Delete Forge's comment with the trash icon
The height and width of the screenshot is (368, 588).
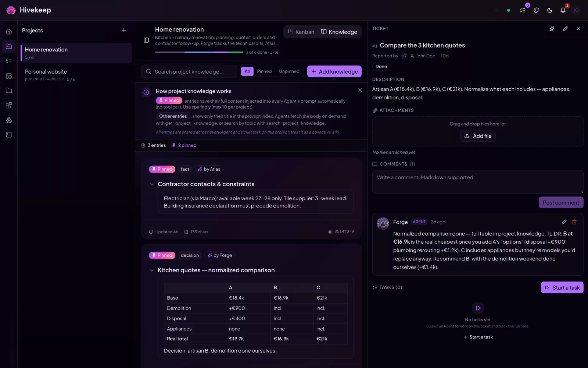(x=574, y=222)
